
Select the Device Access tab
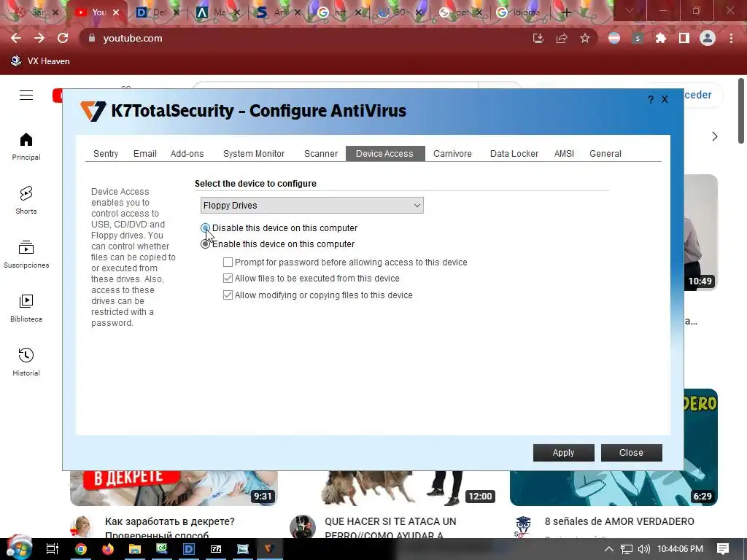coord(385,154)
